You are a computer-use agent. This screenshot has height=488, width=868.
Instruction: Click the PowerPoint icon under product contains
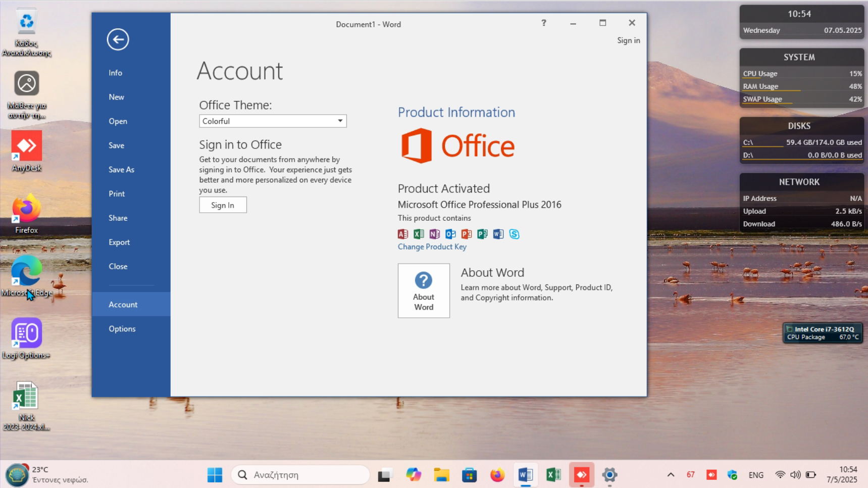pyautogui.click(x=467, y=234)
